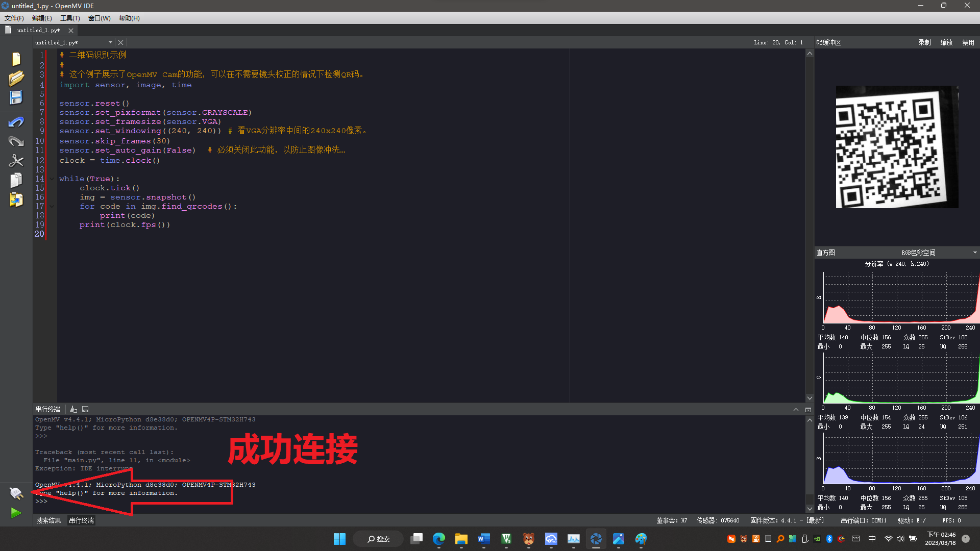
Task: Click the 驱动 E:/ status entry
Action: (912, 520)
